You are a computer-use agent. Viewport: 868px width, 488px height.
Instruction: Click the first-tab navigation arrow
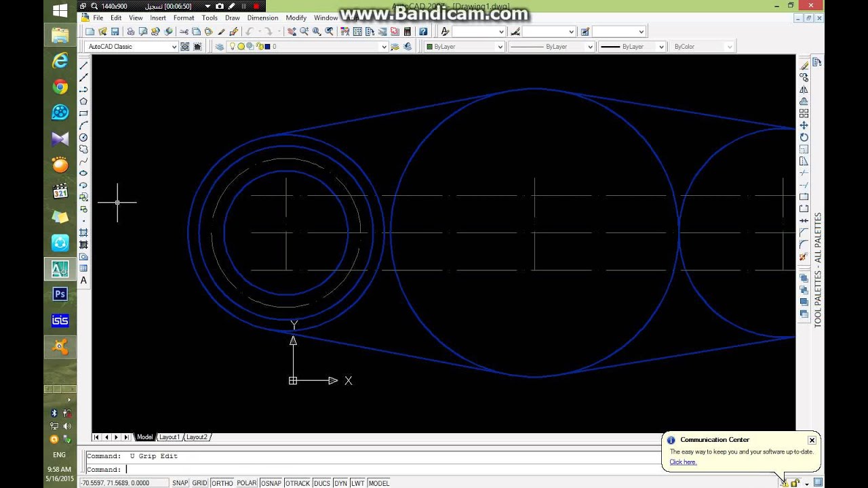pos(96,437)
